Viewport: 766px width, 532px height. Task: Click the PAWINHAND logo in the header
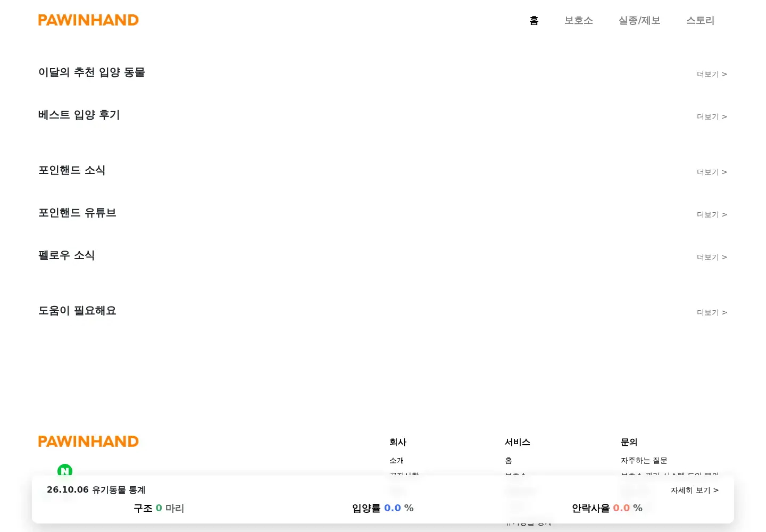coord(88,20)
